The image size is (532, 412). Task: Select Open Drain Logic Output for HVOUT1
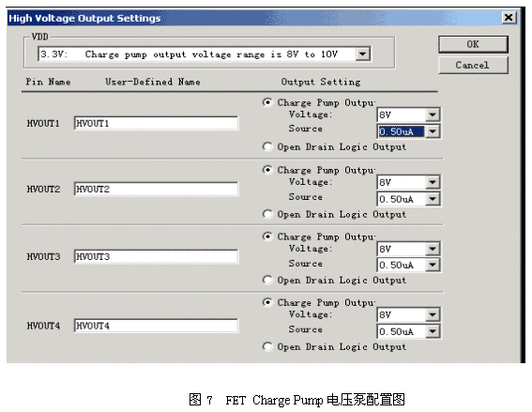coord(267,146)
